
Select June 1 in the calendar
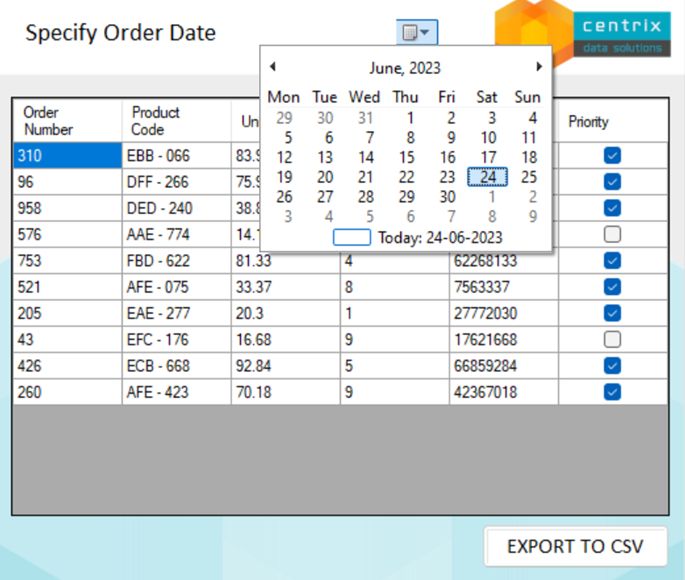click(x=410, y=117)
